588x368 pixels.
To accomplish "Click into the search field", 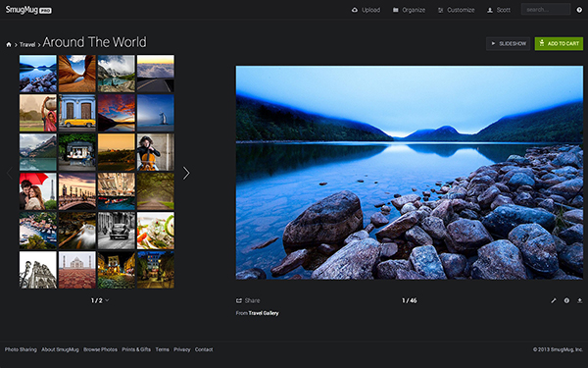I will [546, 10].
